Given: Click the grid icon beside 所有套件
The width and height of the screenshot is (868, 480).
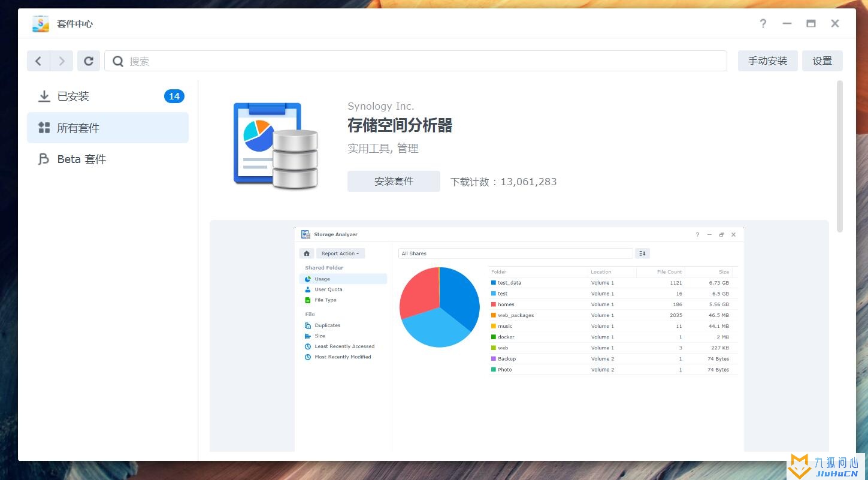Looking at the screenshot, I should coord(44,127).
